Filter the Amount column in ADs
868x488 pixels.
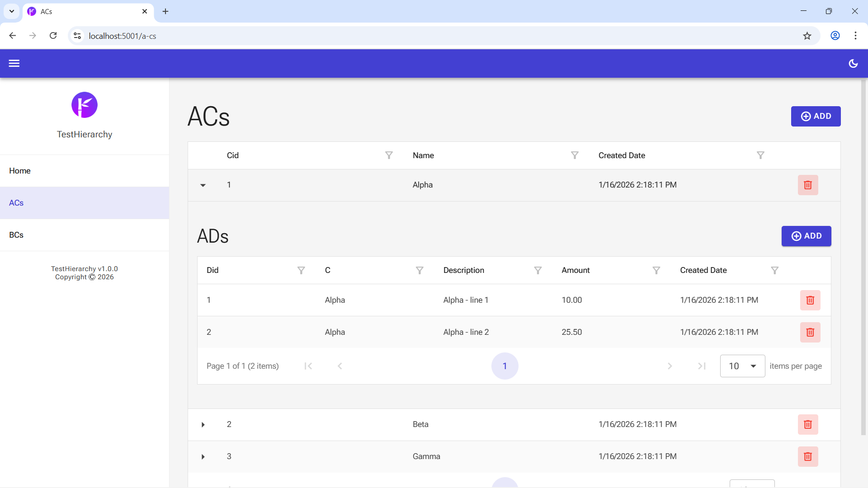656,270
